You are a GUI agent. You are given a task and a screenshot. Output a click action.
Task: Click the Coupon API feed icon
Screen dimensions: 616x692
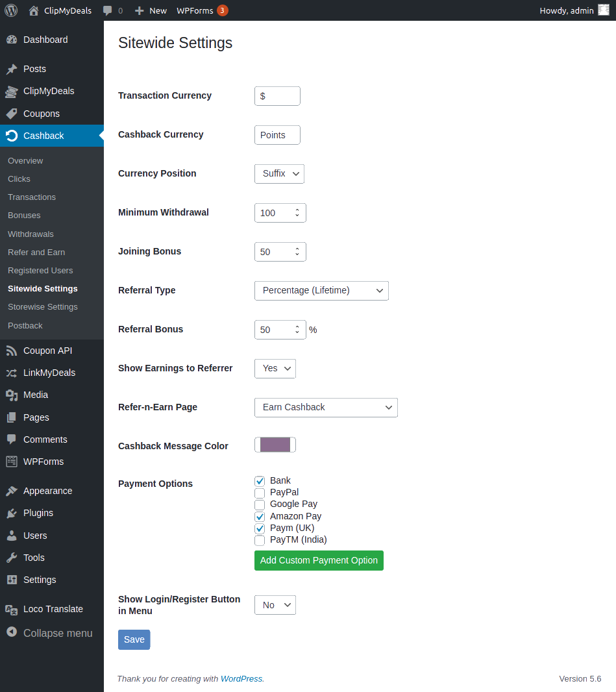(12, 351)
